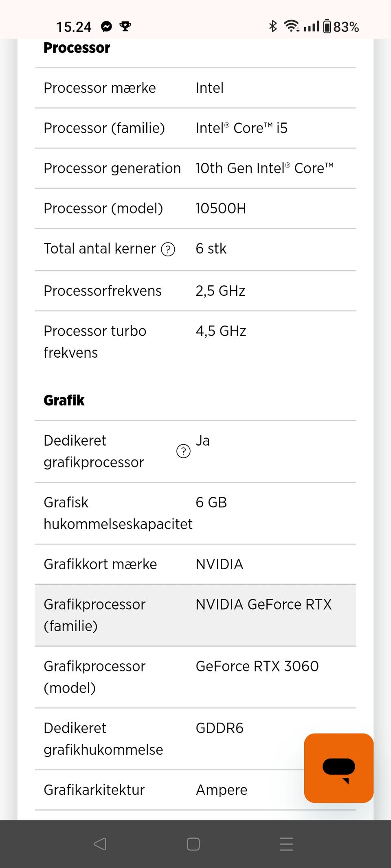The image size is (391, 868).
Task: Tap the Processor (model) 10500H row
Action: (x=195, y=208)
